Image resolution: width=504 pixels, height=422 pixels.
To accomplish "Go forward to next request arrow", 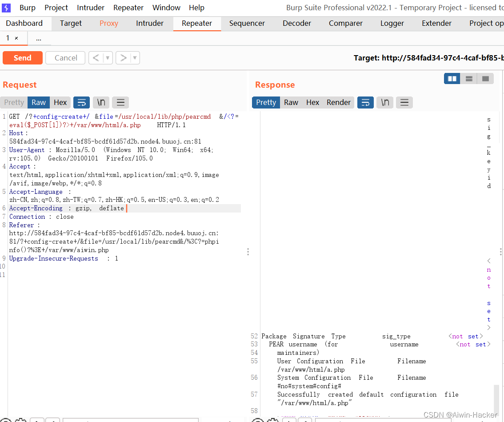I will click(x=123, y=58).
